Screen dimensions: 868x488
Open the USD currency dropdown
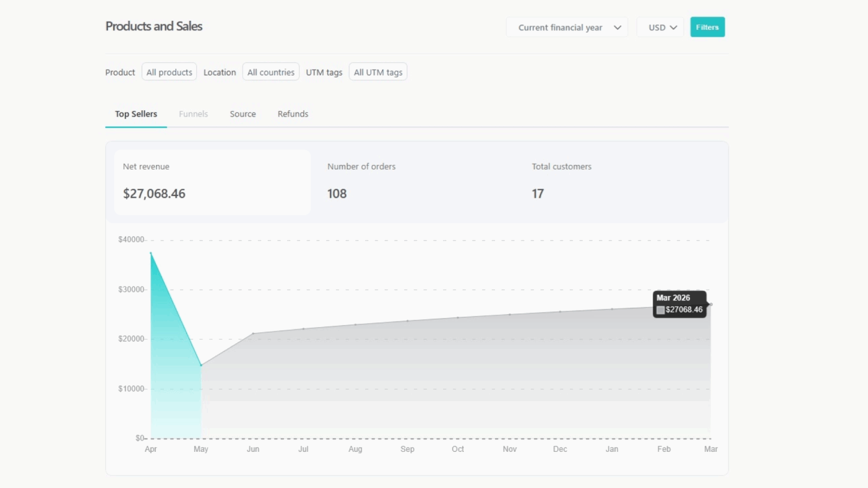tap(660, 27)
